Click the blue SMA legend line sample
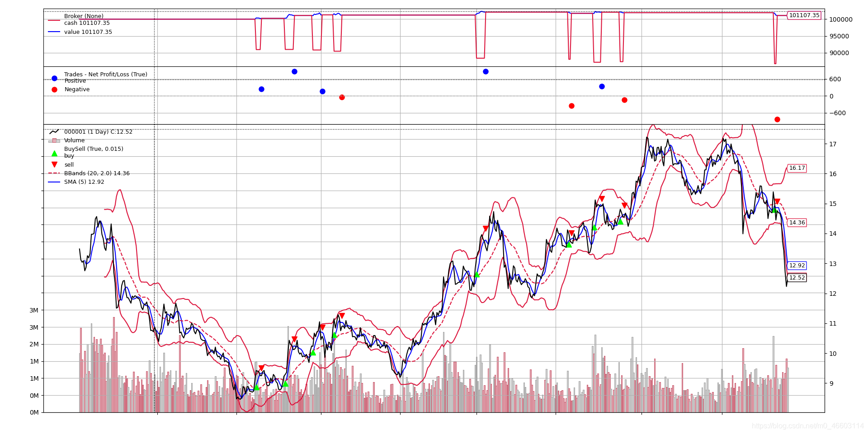 [x=54, y=182]
